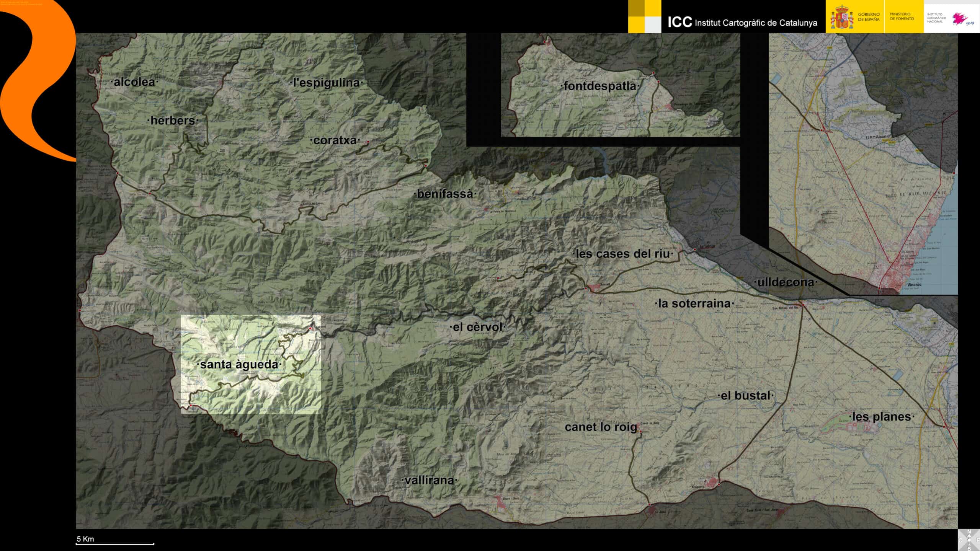The width and height of the screenshot is (980, 551).
Task: Open the Institut Cartogràfic de Catalunya link
Action: [x=742, y=22]
